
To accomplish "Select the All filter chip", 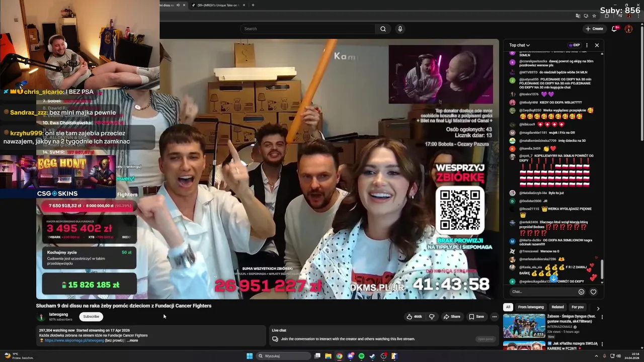I will click(x=508, y=307).
